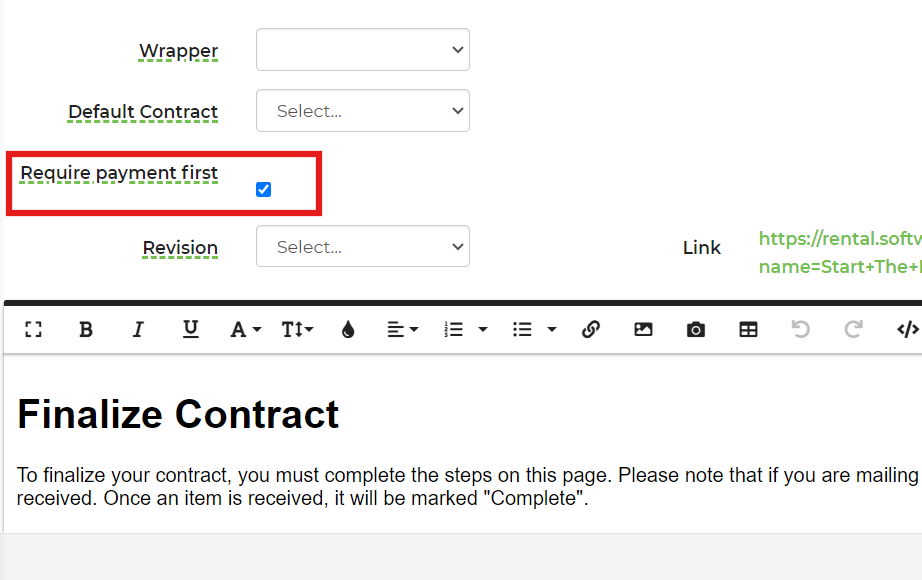This screenshot has width=922, height=580.
Task: Click the camera icon in the toolbar
Action: [x=696, y=330]
